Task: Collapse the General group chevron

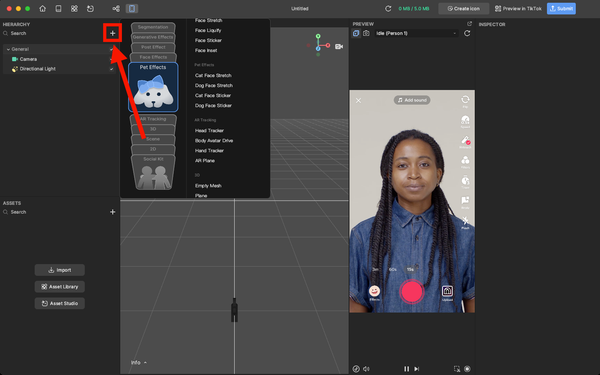Action: click(8, 49)
